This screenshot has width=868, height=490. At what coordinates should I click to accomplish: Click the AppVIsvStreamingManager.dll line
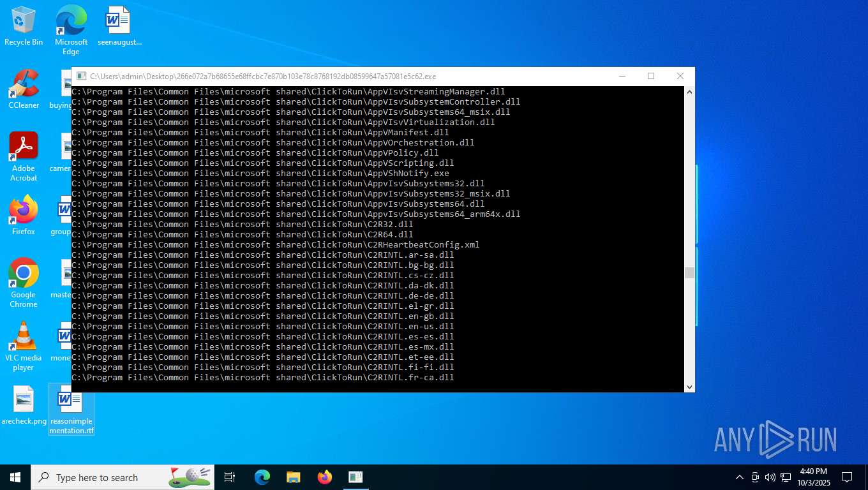(288, 92)
